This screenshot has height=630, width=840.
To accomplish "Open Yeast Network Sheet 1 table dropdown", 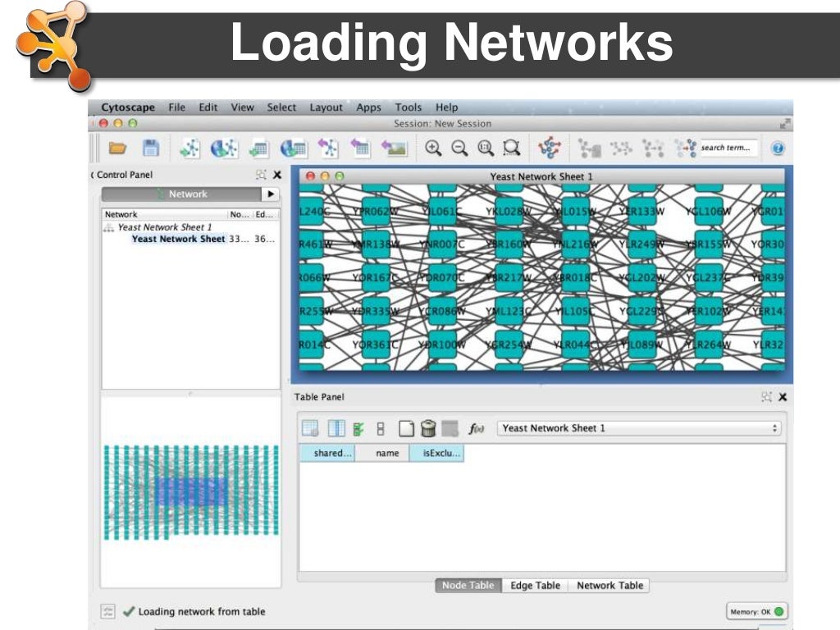I will pos(639,428).
